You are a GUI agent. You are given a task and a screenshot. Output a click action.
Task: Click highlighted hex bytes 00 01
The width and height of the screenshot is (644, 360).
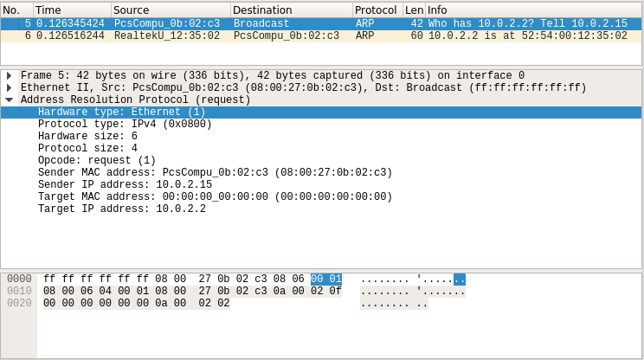coord(326,280)
